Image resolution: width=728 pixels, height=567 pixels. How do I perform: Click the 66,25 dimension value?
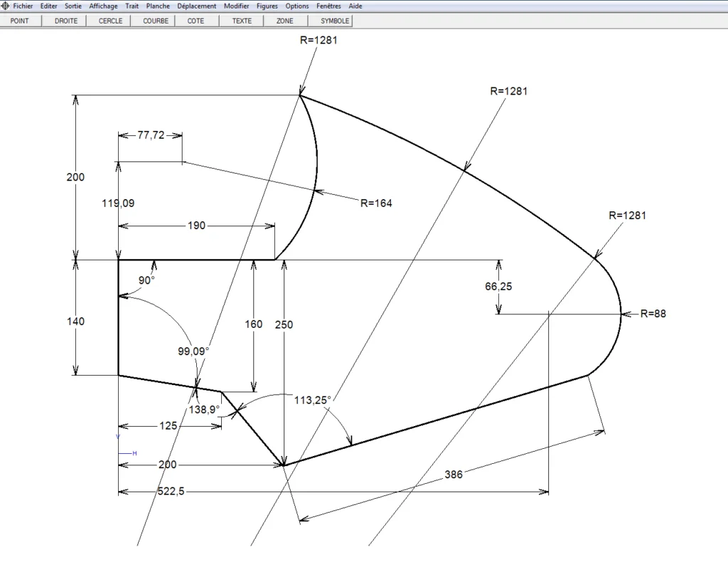[498, 286]
